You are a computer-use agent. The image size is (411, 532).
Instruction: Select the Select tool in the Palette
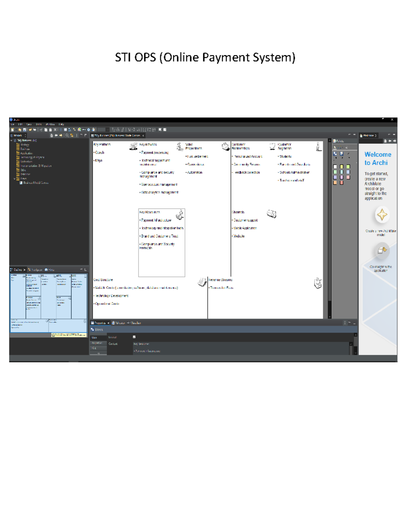coord(335,147)
